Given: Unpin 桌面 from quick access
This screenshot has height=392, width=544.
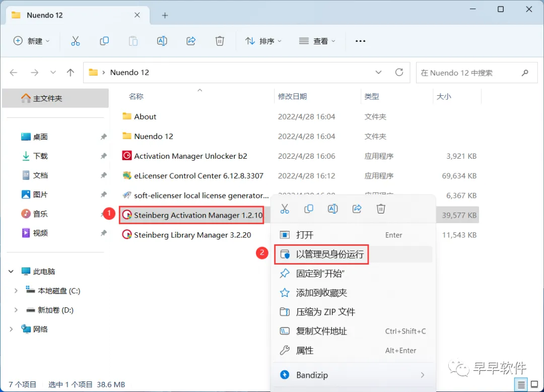Looking at the screenshot, I should click(103, 137).
